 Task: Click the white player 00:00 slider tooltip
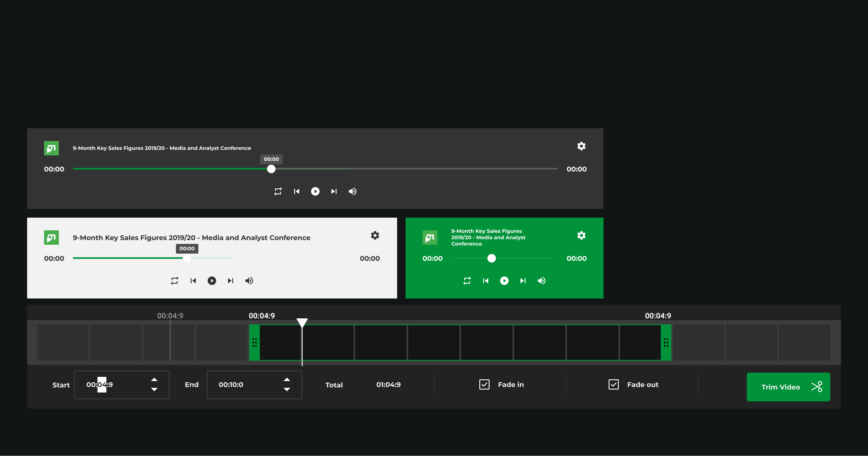[x=187, y=249]
